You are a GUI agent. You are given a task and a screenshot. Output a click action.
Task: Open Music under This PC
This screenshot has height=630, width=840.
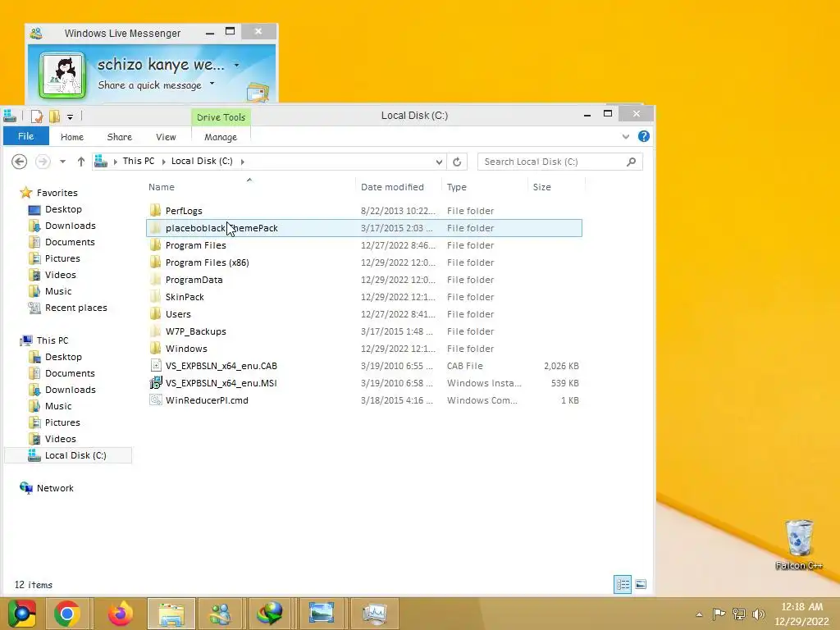(58, 406)
